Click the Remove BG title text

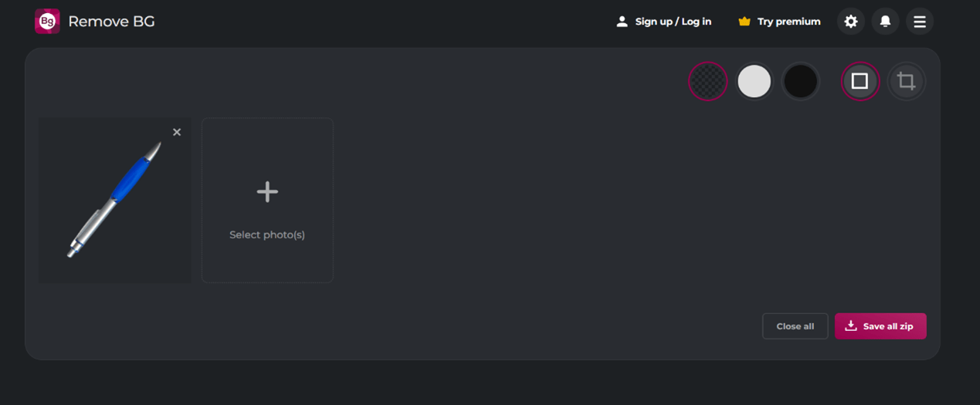[111, 22]
